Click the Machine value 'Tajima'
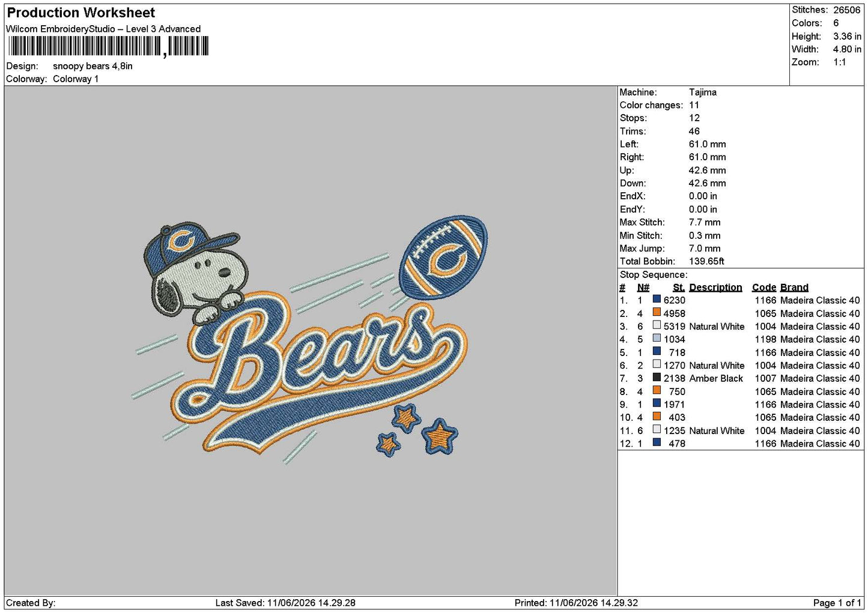Image resolution: width=868 pixels, height=613 pixels. tap(703, 92)
